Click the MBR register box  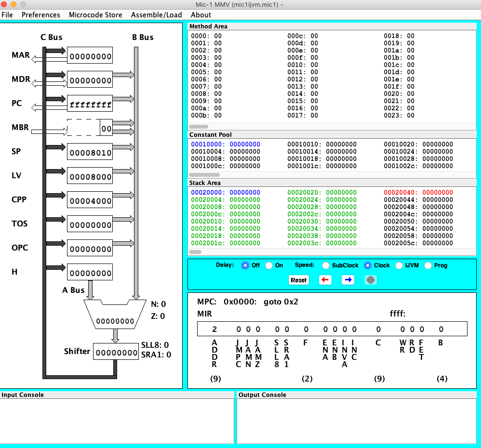point(90,129)
